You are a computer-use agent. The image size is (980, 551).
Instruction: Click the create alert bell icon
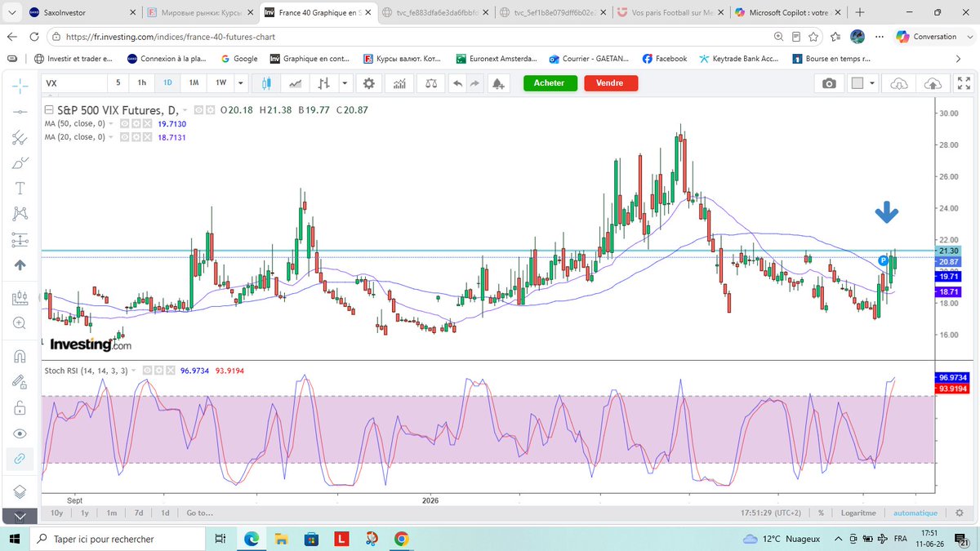click(x=498, y=83)
